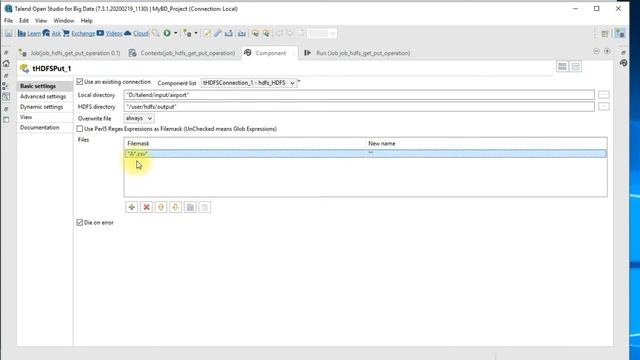Viewport: 640px width, 360px height.
Task: Remove the row with the red X button
Action: click(x=146, y=207)
